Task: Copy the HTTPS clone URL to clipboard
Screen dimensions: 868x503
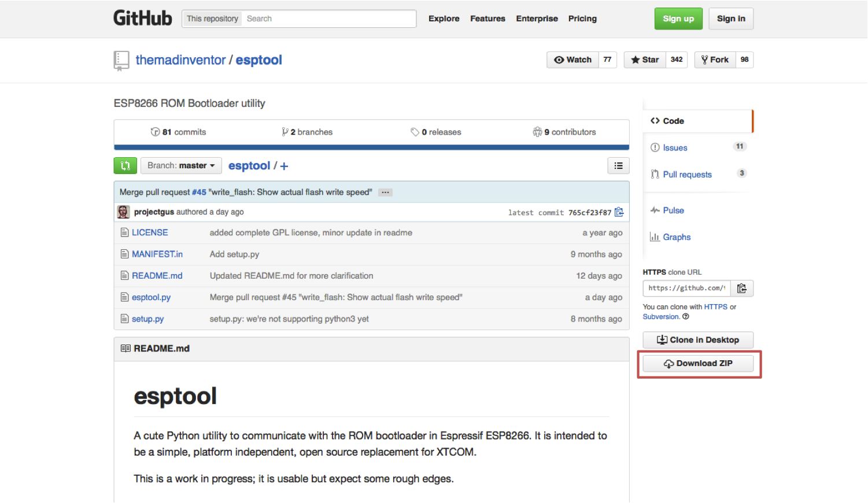Action: [x=742, y=289]
